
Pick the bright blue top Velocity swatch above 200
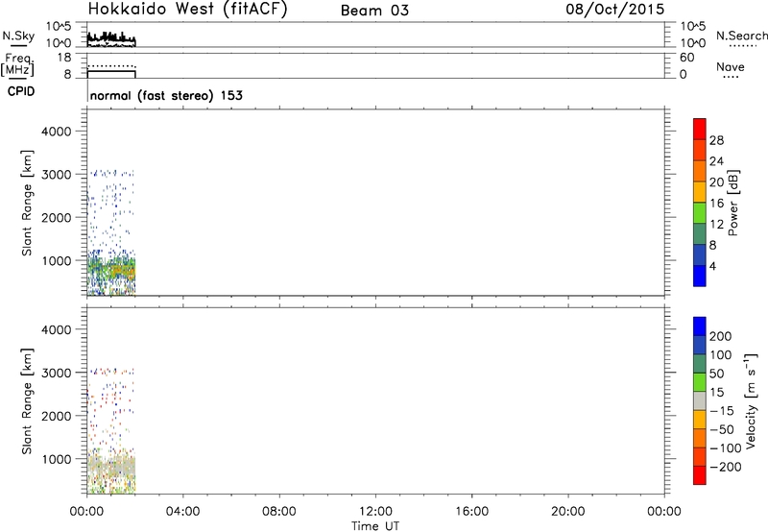(x=700, y=326)
